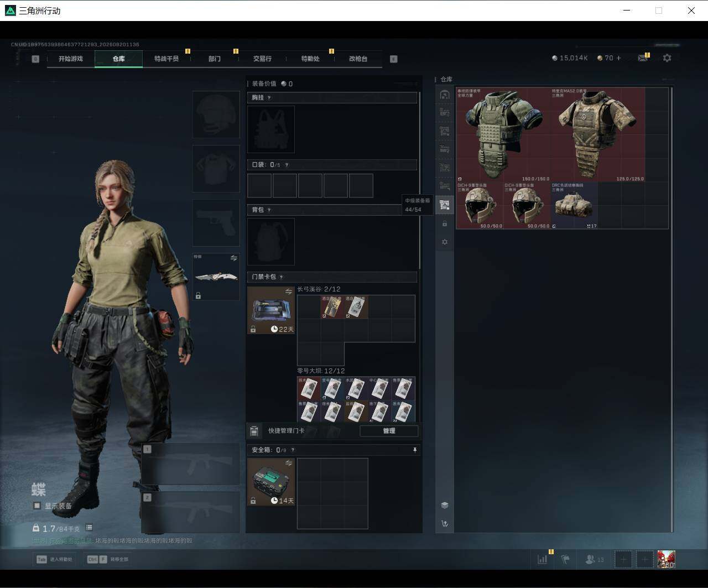The height and width of the screenshot is (588, 708).
Task: Show help for safe box section
Action: pyautogui.click(x=293, y=450)
